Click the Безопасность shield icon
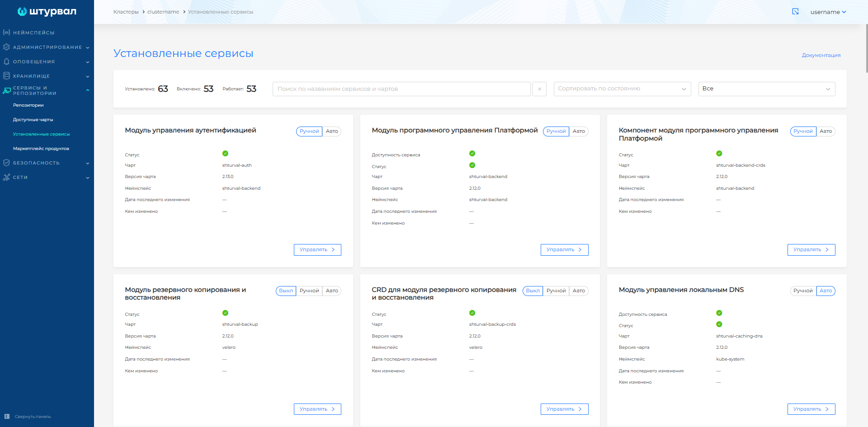This screenshot has width=868, height=427. click(x=6, y=163)
